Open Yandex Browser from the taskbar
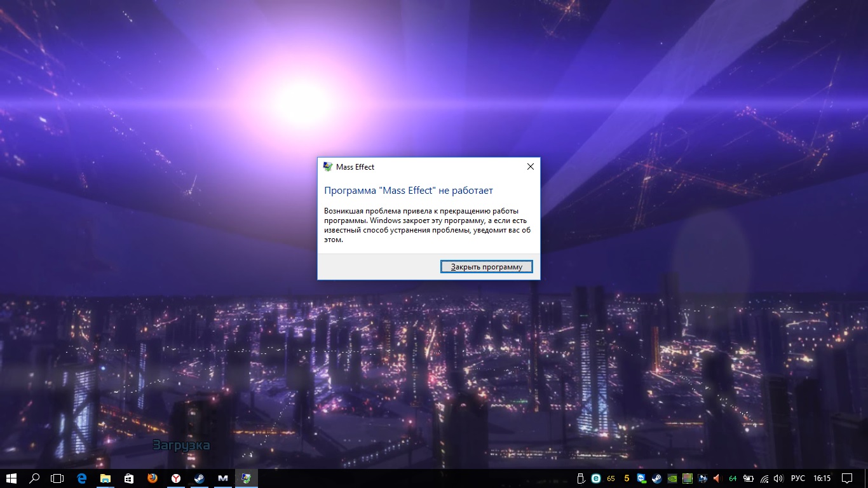The width and height of the screenshot is (868, 488). [175, 478]
